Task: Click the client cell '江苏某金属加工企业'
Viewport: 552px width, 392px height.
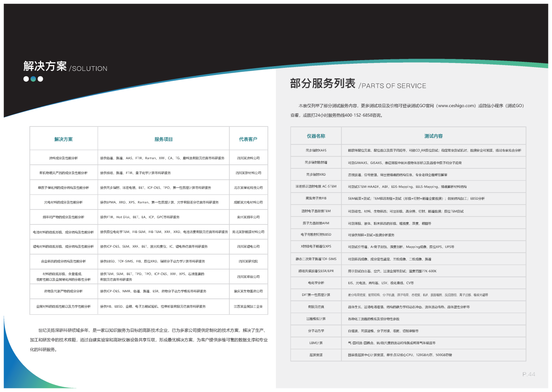Action: [249, 306]
